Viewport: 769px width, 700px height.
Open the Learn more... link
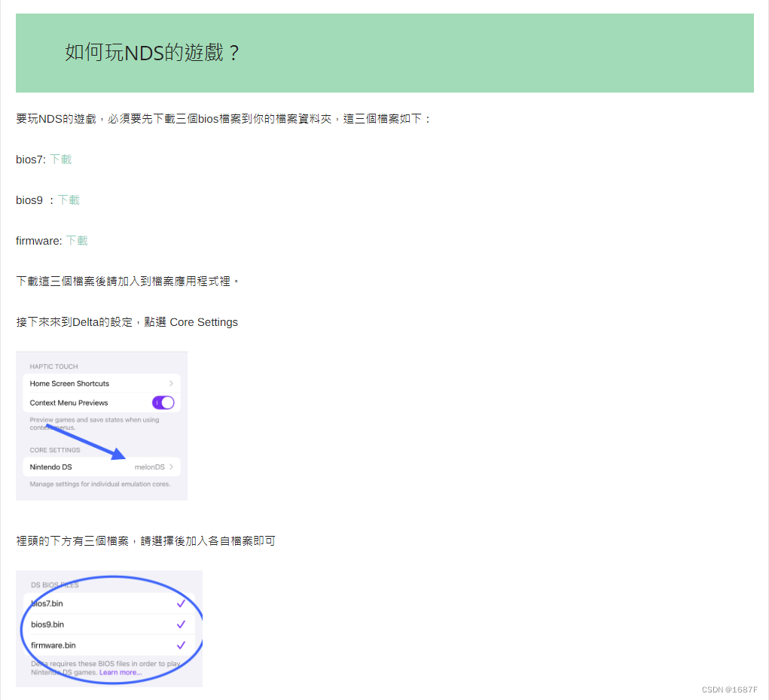pos(121,672)
